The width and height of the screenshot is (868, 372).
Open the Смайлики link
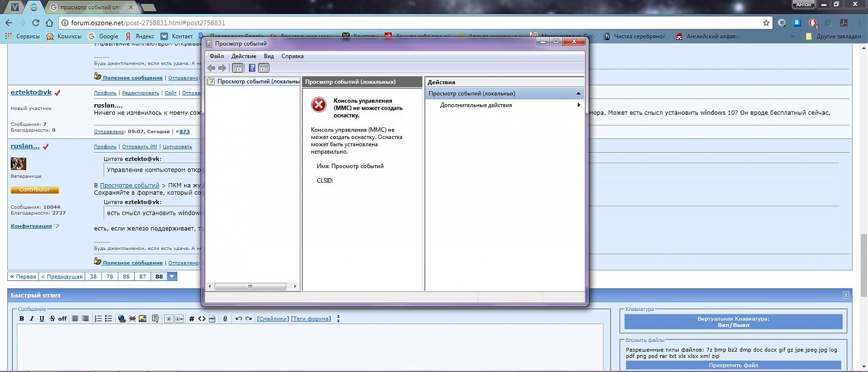pyautogui.click(x=272, y=319)
